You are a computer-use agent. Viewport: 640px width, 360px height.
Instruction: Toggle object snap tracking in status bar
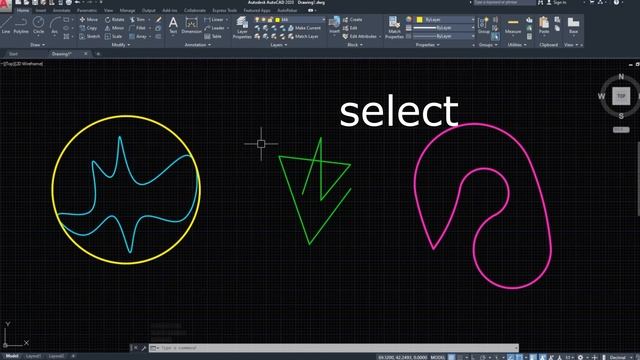point(510,357)
